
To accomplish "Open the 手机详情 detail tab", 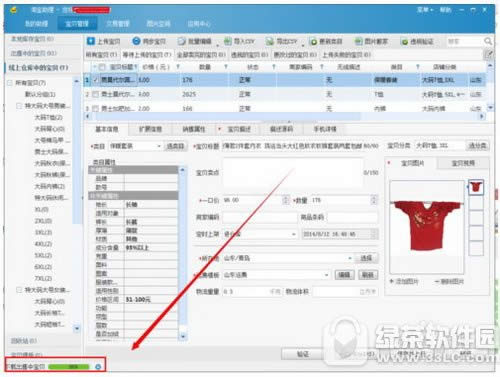I will pos(325,129).
